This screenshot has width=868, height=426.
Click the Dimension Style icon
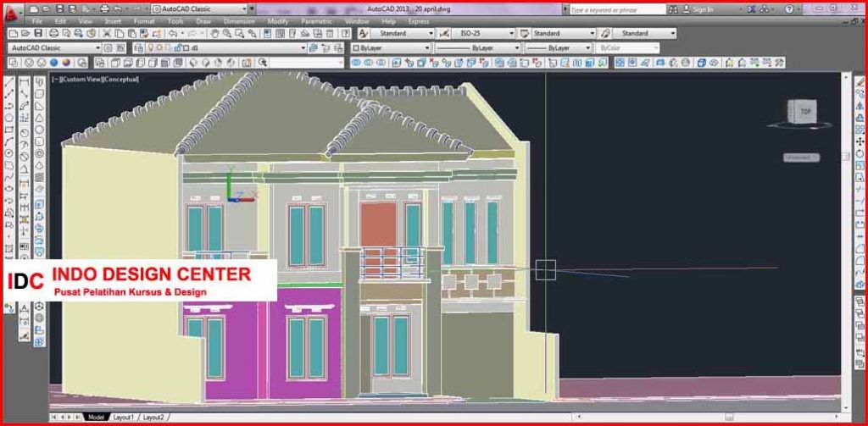(x=444, y=33)
